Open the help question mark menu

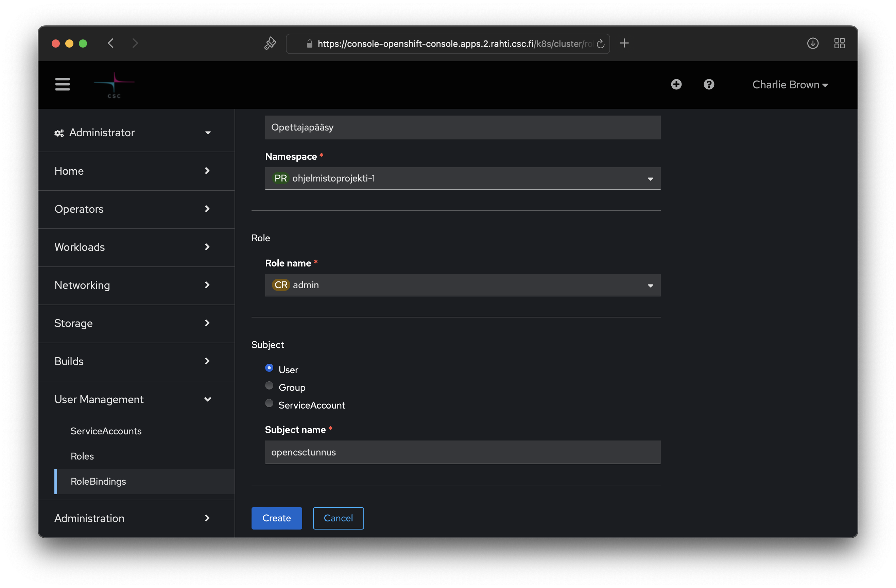[x=708, y=84]
